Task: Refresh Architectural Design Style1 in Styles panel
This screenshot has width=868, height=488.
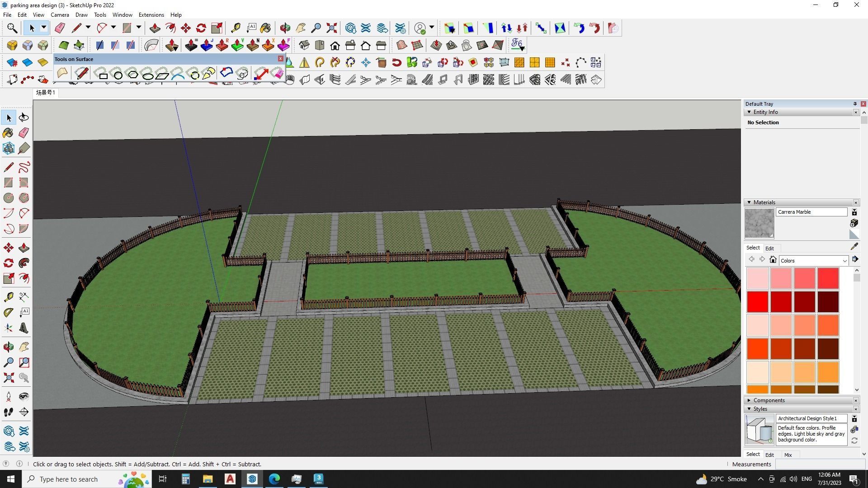Action: click(855, 441)
